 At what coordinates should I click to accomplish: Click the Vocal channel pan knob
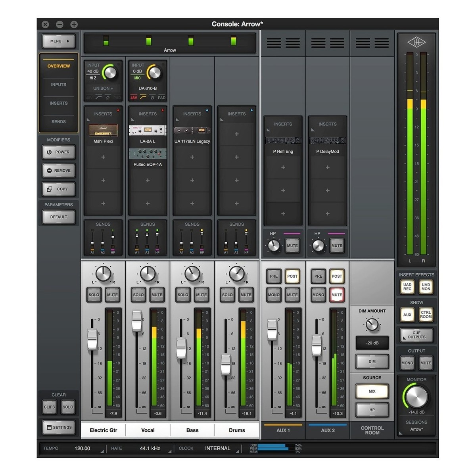click(x=148, y=274)
